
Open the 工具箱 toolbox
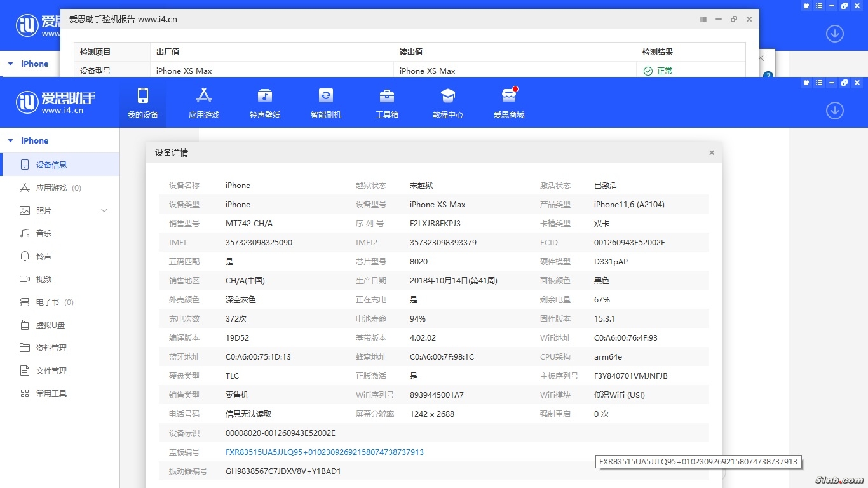(386, 97)
